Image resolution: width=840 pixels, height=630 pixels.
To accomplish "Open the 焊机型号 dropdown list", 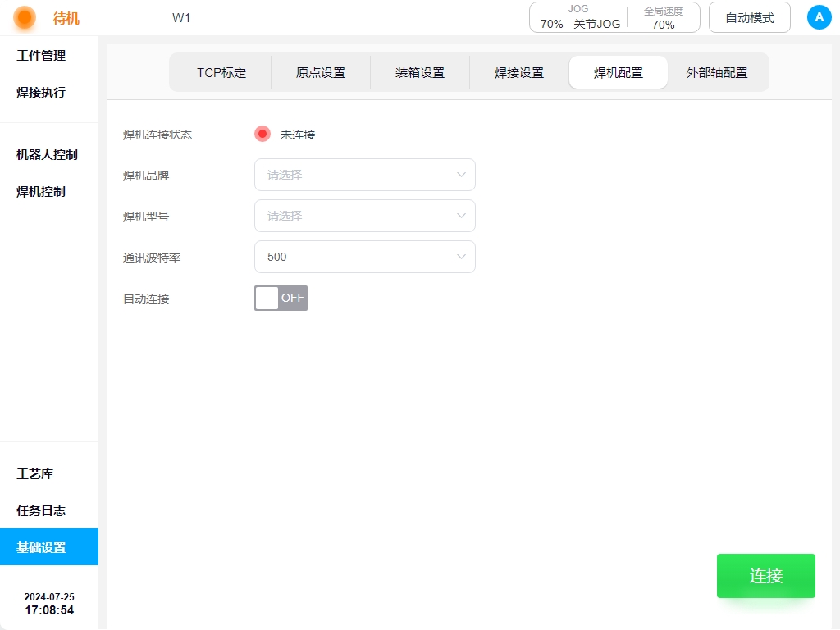I will point(364,216).
